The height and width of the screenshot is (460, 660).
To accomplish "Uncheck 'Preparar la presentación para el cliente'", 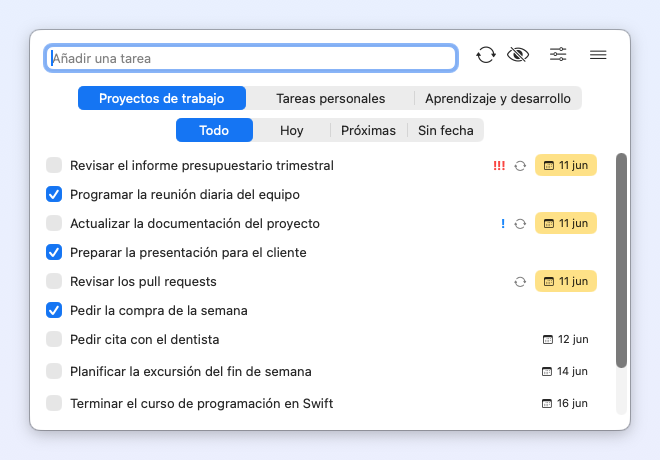I will pos(54,252).
